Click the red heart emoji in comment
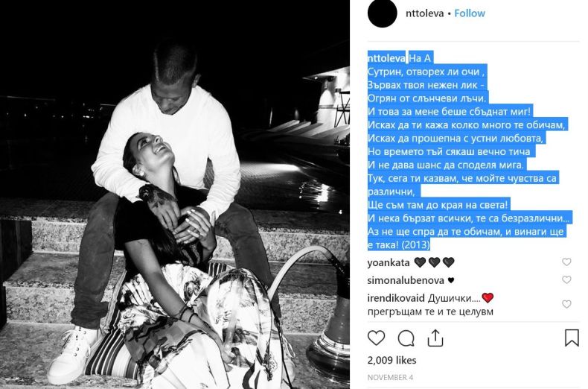Image resolution: width=588 pixels, height=389 pixels. coord(488,298)
